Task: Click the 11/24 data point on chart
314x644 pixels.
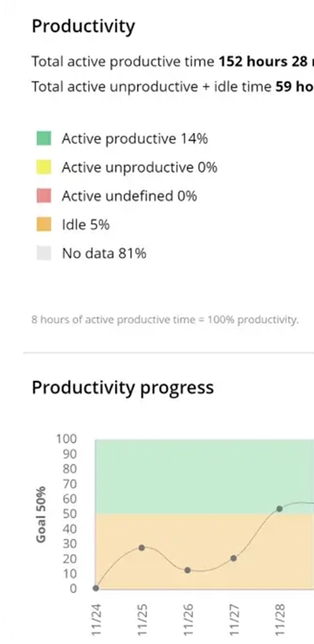Action: point(96,588)
